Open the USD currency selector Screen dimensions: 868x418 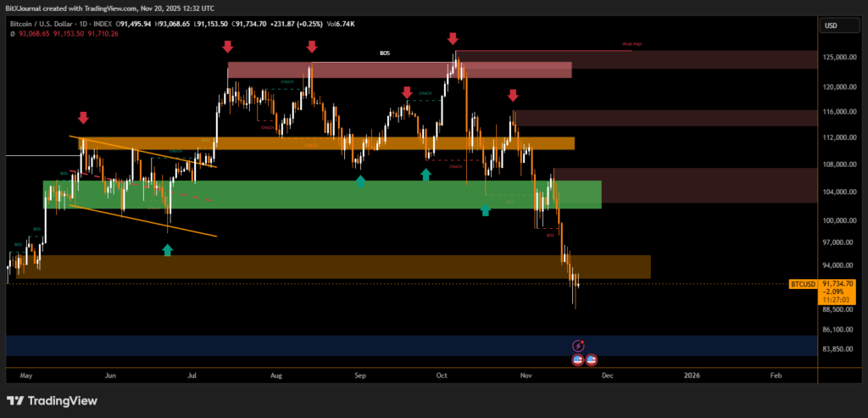pos(830,25)
